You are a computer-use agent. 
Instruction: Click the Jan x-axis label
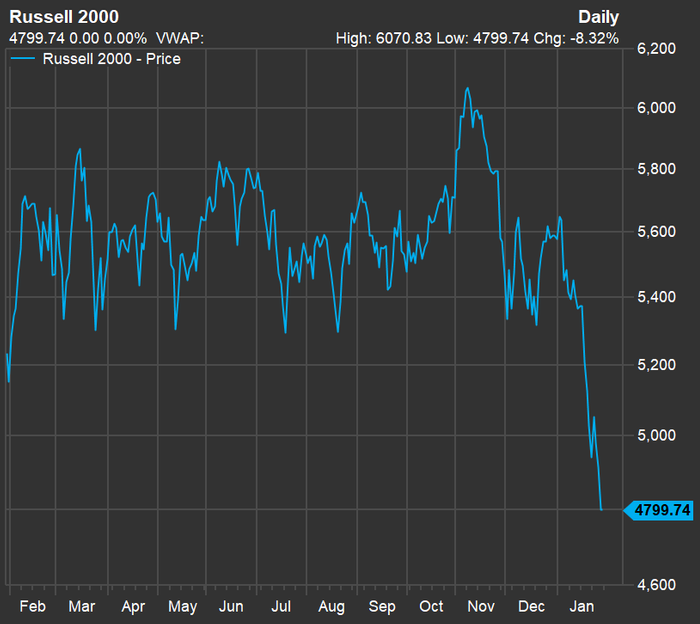click(x=582, y=607)
